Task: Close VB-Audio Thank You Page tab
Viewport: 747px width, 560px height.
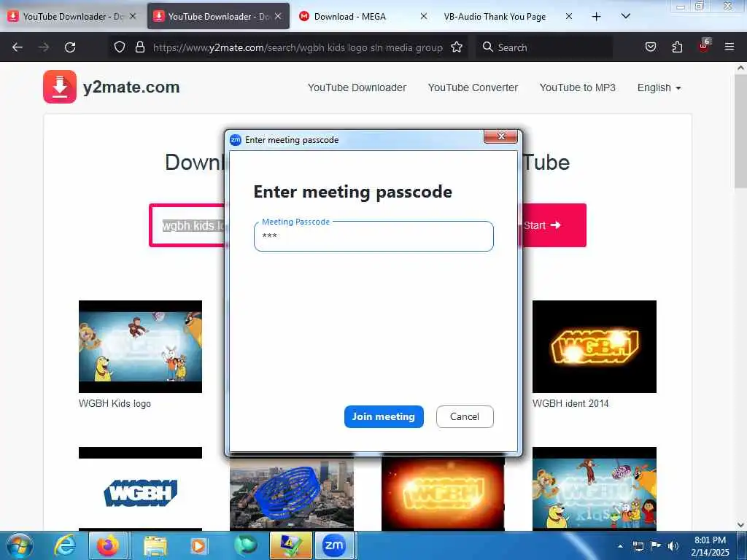Action: pos(569,16)
